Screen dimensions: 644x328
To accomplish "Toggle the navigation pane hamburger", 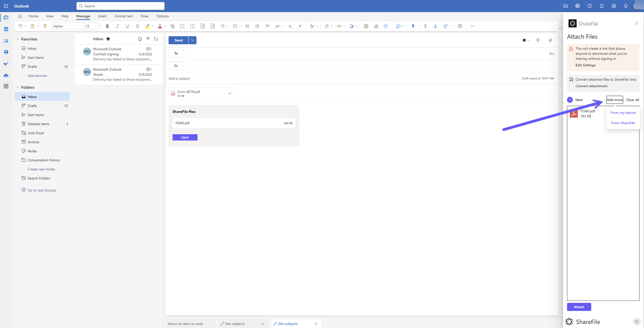I will point(20,16).
